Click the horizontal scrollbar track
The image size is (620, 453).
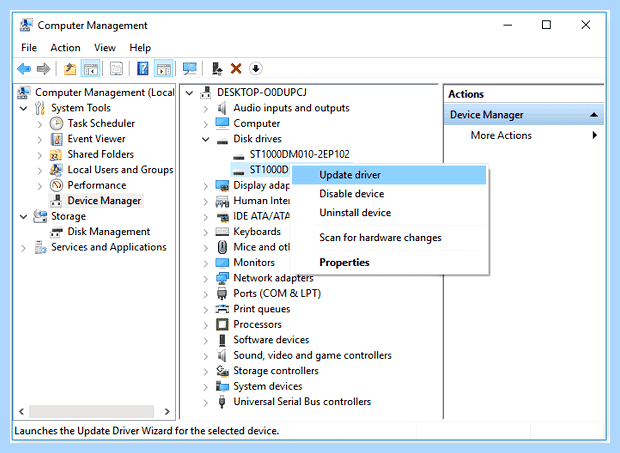pyautogui.click(x=91, y=411)
